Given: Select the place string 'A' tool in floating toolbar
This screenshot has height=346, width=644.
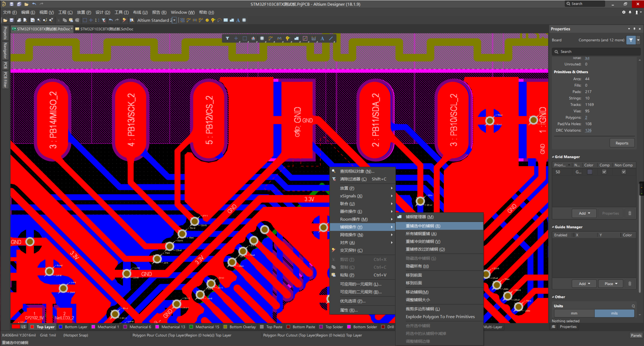Looking at the screenshot, I should pyautogui.click(x=322, y=39).
